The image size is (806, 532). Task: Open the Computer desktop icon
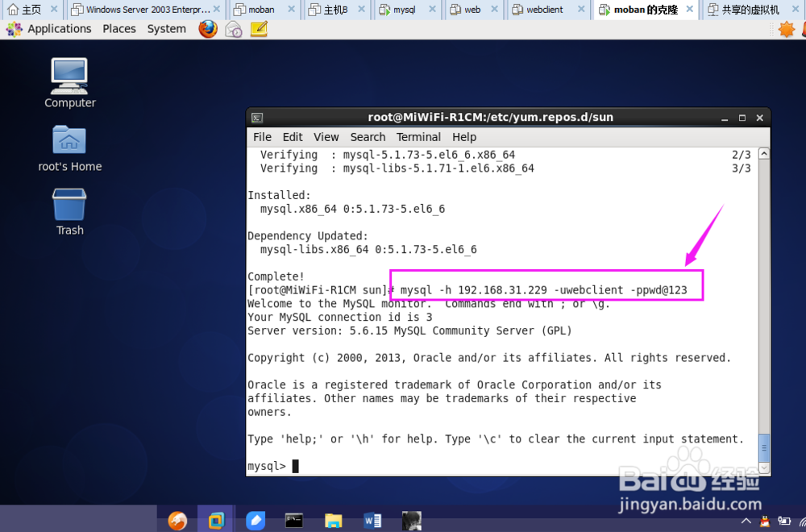coord(69,83)
